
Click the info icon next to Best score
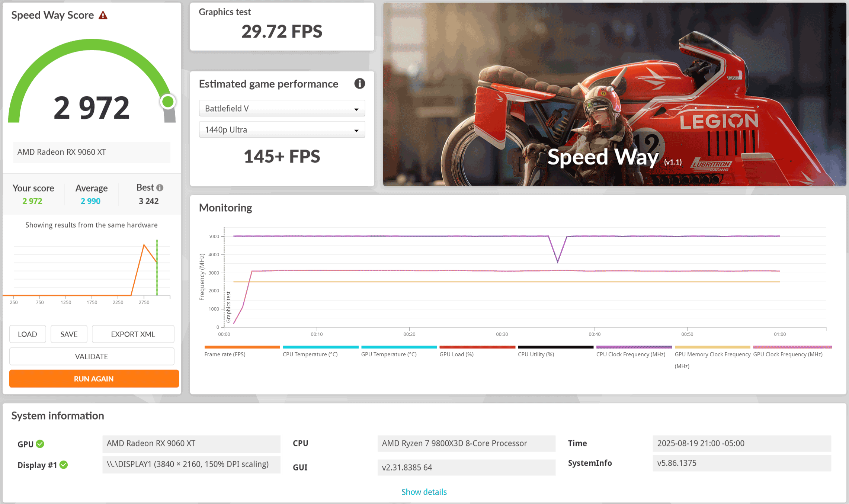point(160,188)
